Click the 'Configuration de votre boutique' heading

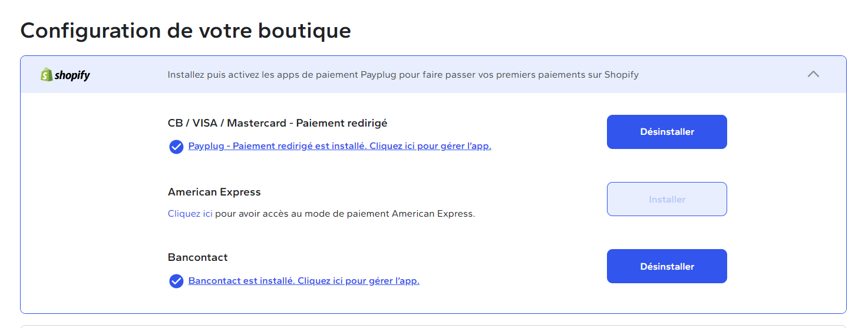click(x=186, y=30)
